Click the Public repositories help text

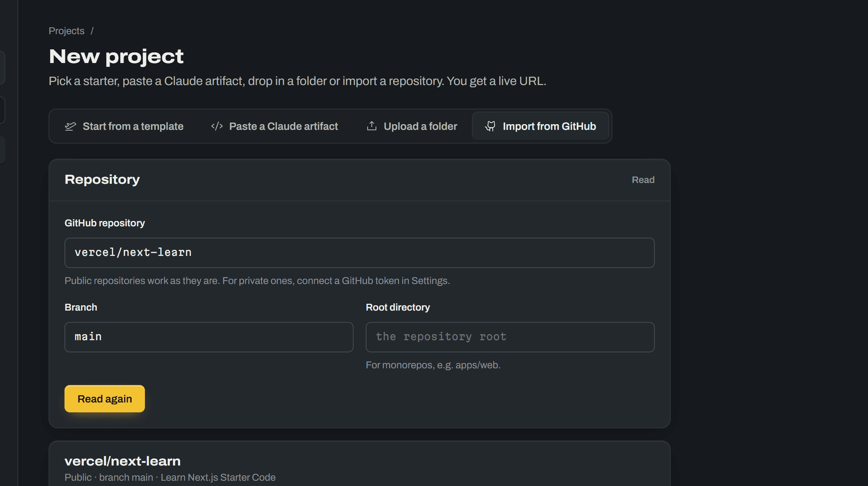pos(257,281)
